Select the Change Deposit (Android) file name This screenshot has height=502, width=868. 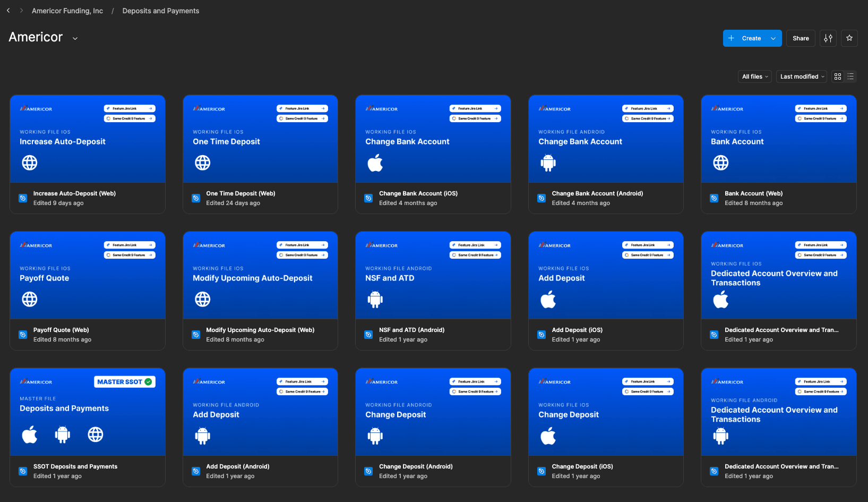tap(416, 466)
